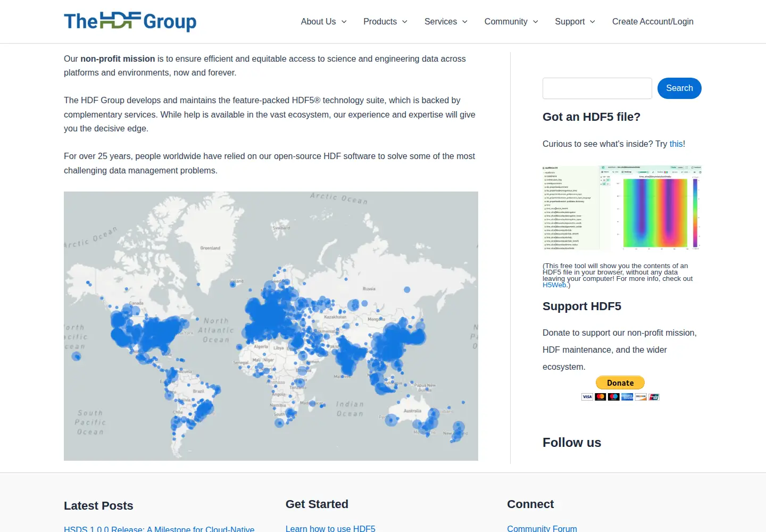Expand the Services chevron arrow
The image size is (766, 532).
464,22
